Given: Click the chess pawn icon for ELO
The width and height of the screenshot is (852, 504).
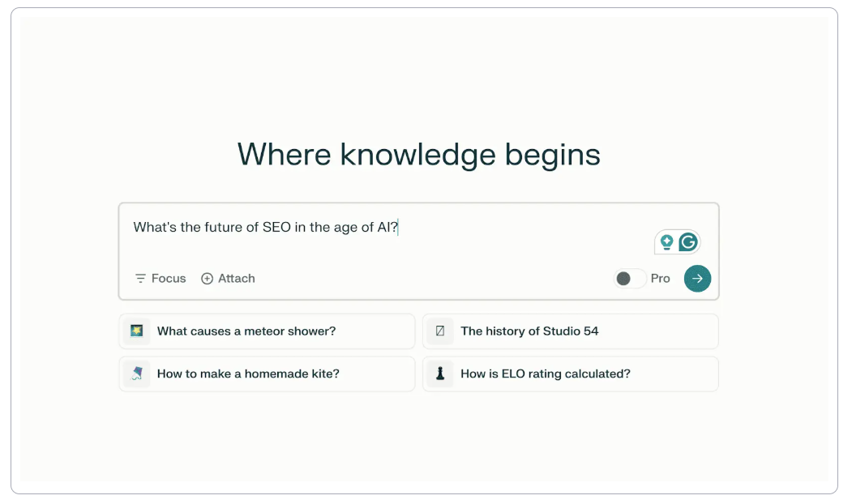Looking at the screenshot, I should coord(439,374).
